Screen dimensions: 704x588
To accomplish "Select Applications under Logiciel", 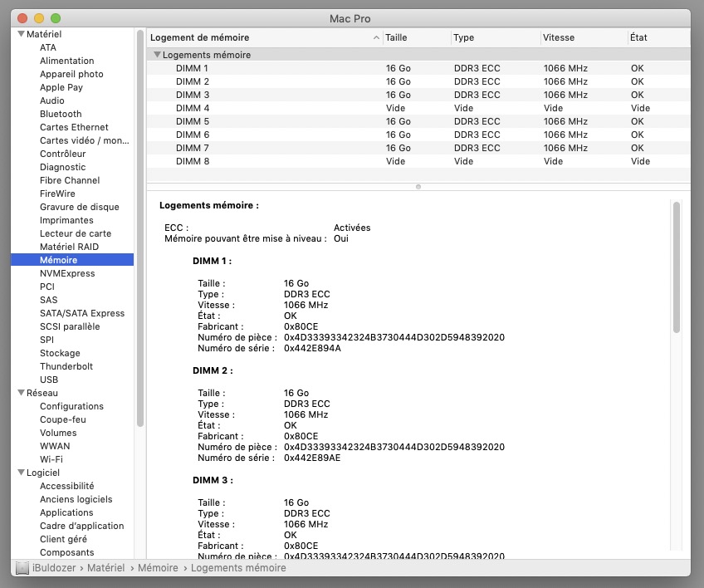I will [66, 512].
